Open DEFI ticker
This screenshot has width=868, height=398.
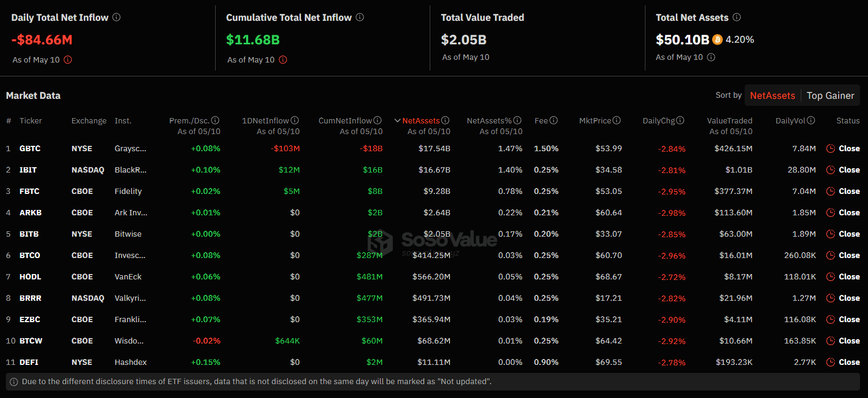[29, 362]
